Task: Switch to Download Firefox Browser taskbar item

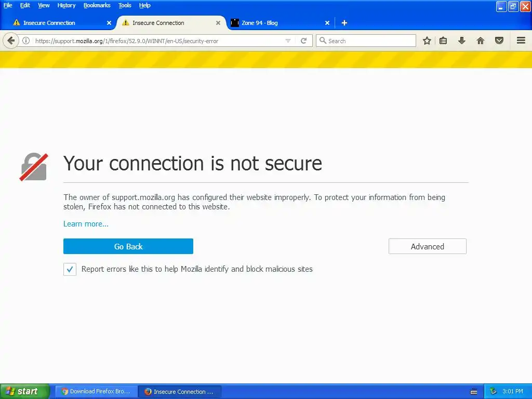Action: 96,392
